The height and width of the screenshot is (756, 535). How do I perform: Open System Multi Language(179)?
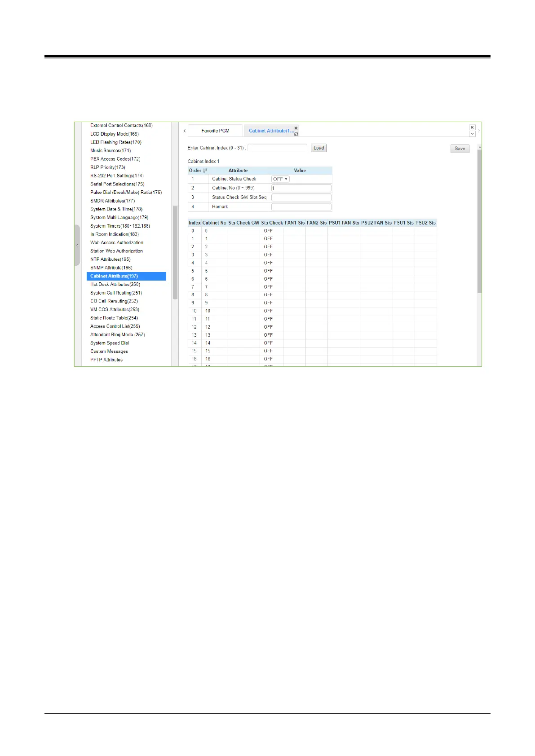tap(119, 218)
